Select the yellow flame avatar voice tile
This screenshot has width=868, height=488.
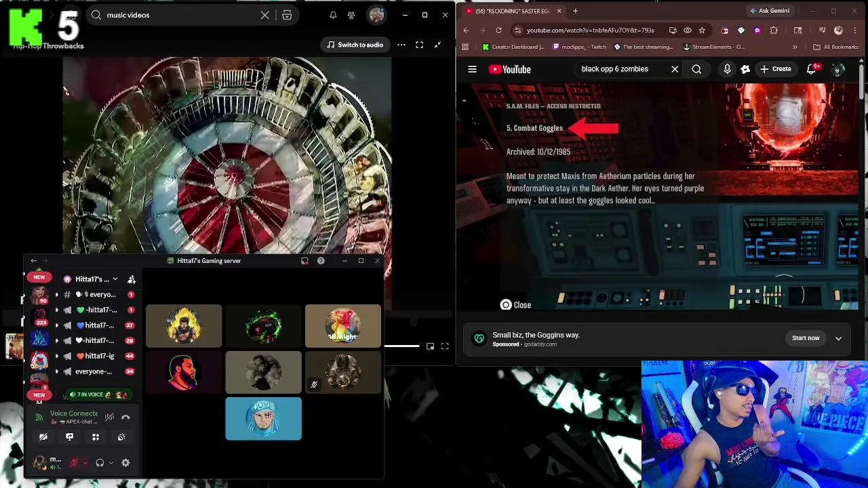point(184,326)
